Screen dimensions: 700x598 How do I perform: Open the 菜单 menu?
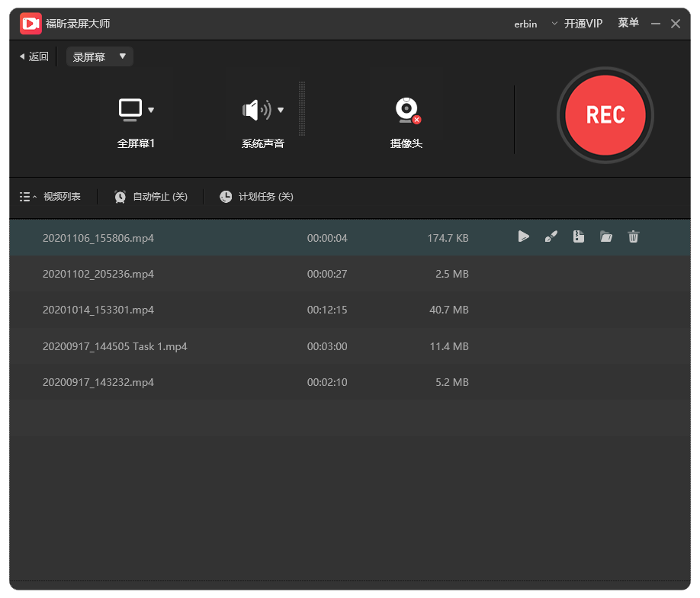tap(628, 24)
